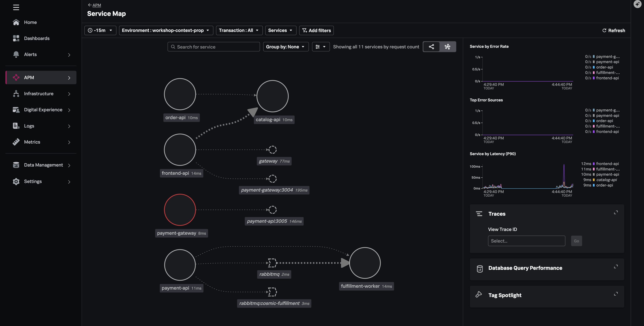Select the red payment-gateway service node
644x326 pixels.
180,210
